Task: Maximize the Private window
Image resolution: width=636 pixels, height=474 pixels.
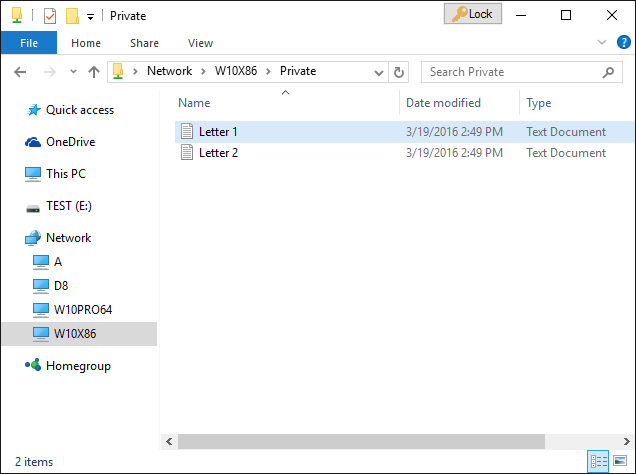Action: click(x=566, y=15)
